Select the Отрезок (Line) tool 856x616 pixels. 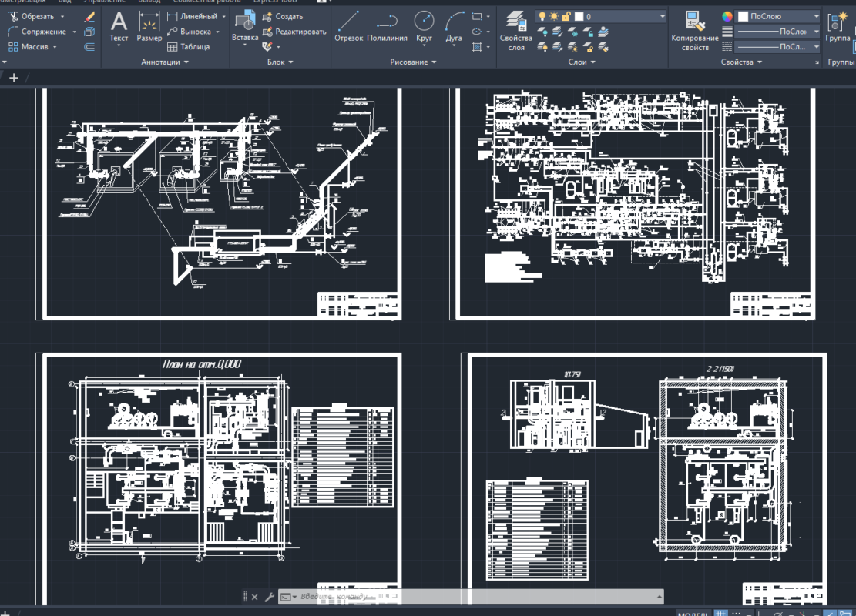(x=348, y=27)
